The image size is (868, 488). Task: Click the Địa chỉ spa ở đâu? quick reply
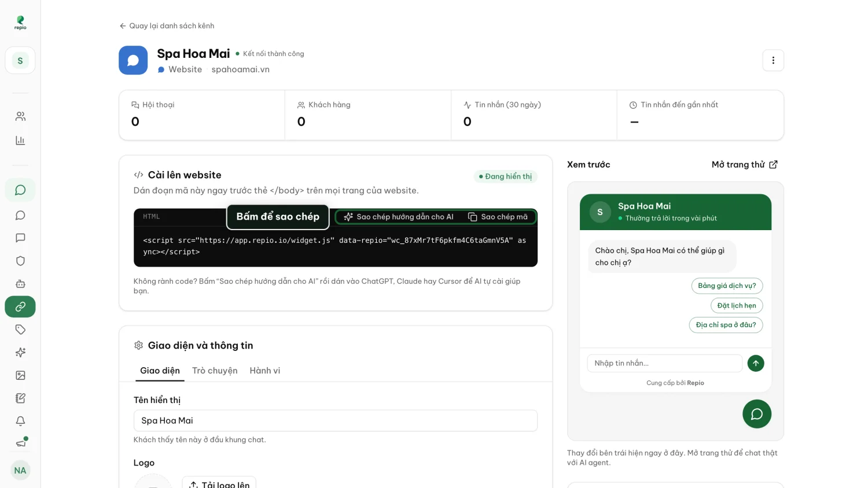point(726,325)
